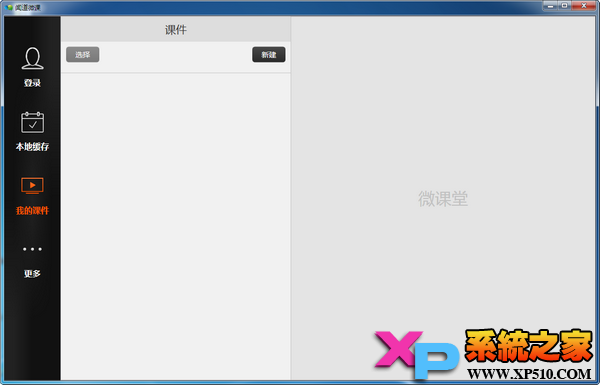The image size is (600, 385).
Task: Click the empty courseware list area
Action: pos(176,226)
